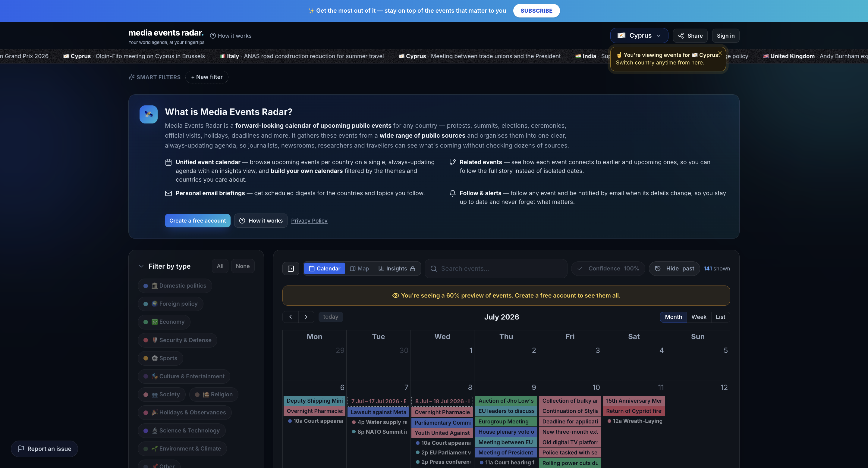Click the Economy chart icon
868x468 pixels.
(x=154, y=322)
